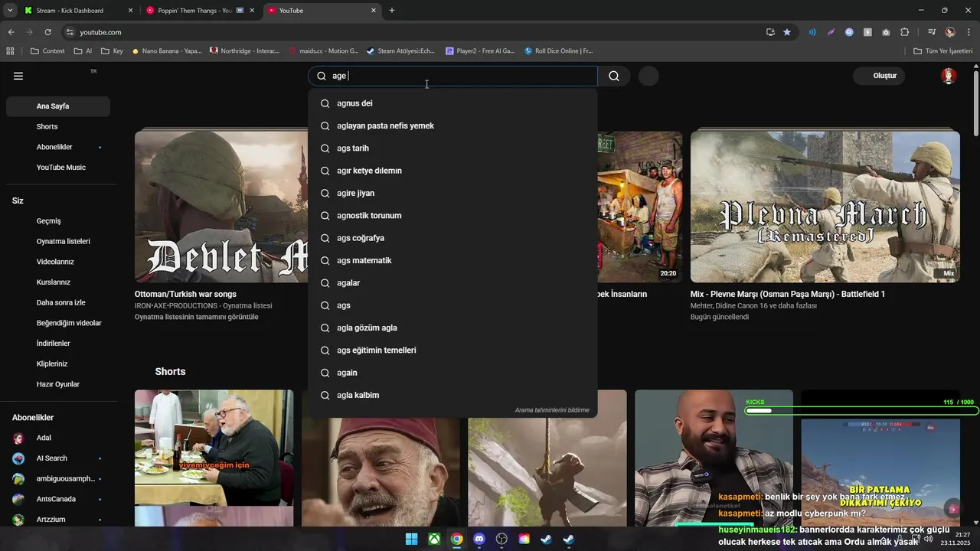Image resolution: width=980 pixels, height=551 pixels.
Task: Open Adal channel avatar in subscriptions
Action: 18,439
